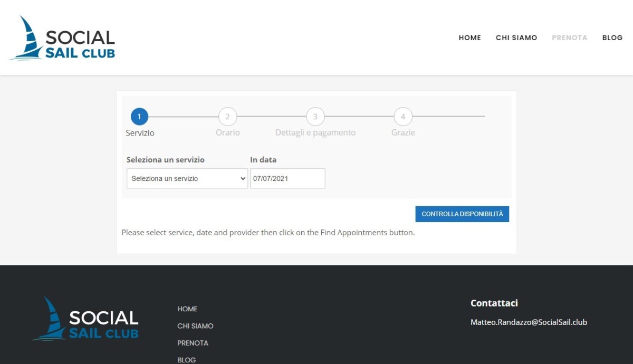Select step 4 Grazie circle
The width and height of the screenshot is (633, 364).
coord(403,117)
